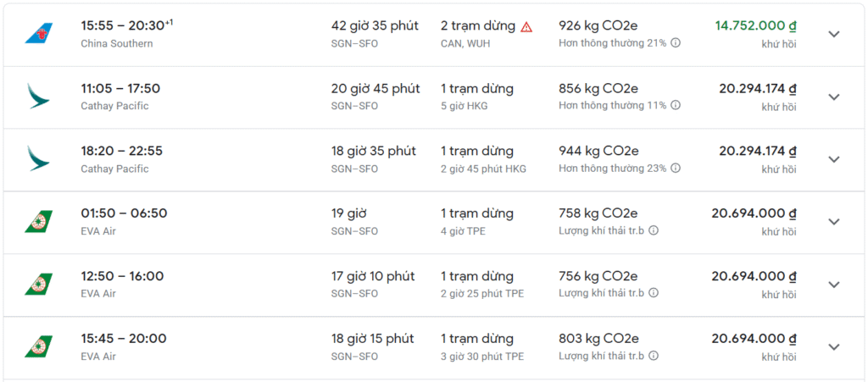Click the Cathay Pacific logo on the 11:05 flight
Viewport: 868px width, 382px height.
coord(38,97)
